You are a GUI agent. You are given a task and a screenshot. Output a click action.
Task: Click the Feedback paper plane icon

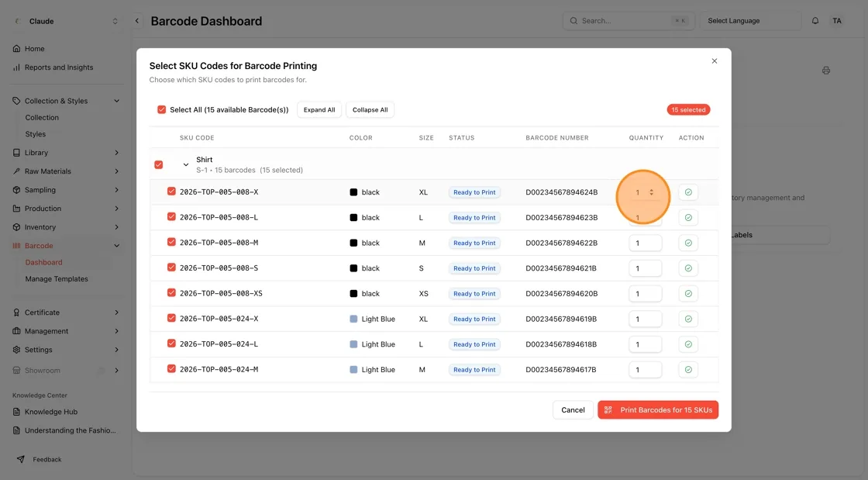[x=20, y=460]
